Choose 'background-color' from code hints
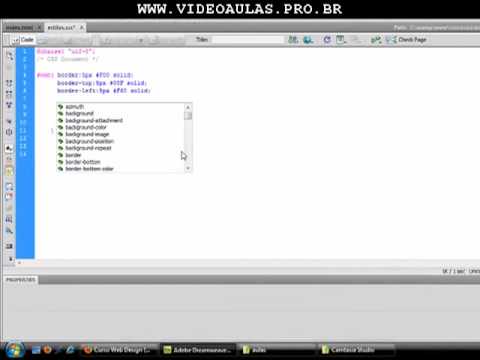The width and height of the screenshot is (480, 360). click(120, 127)
